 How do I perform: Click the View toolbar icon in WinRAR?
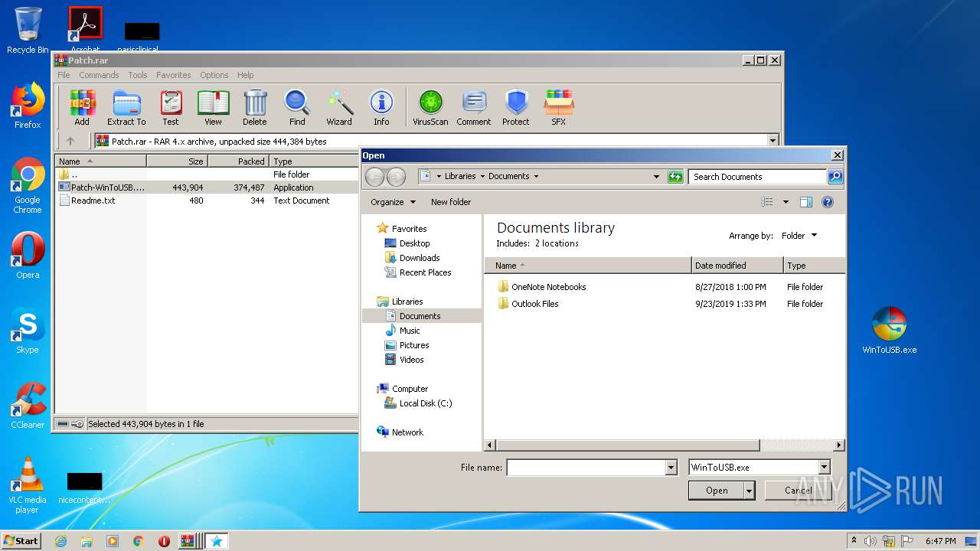point(213,108)
